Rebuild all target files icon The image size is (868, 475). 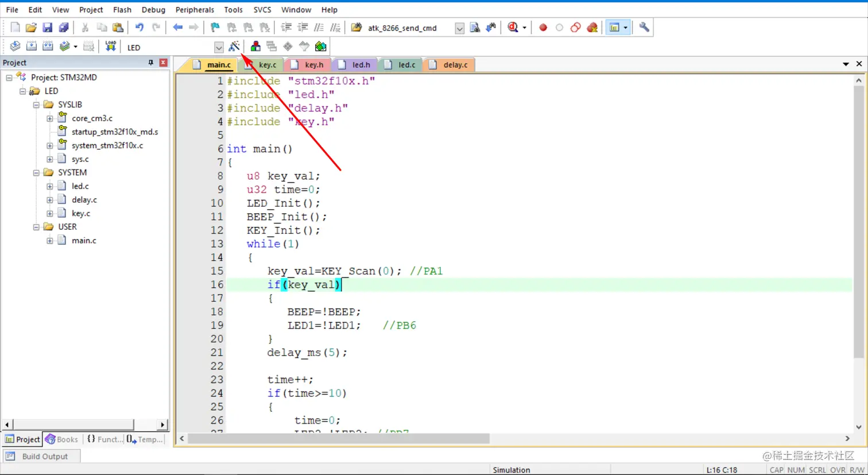(48, 47)
